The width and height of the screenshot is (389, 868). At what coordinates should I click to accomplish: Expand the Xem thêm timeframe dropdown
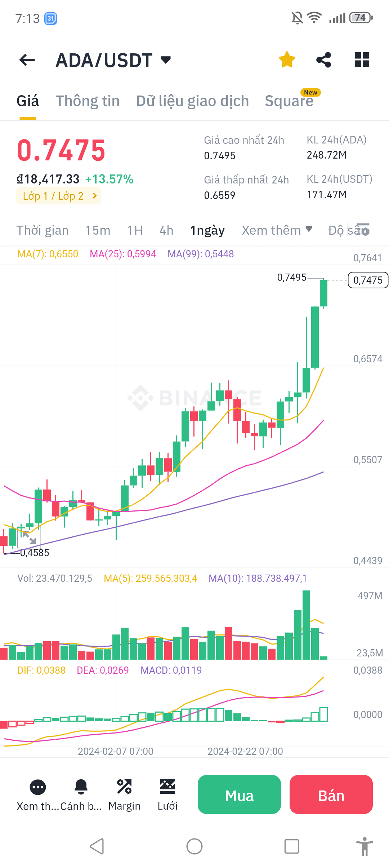277,230
